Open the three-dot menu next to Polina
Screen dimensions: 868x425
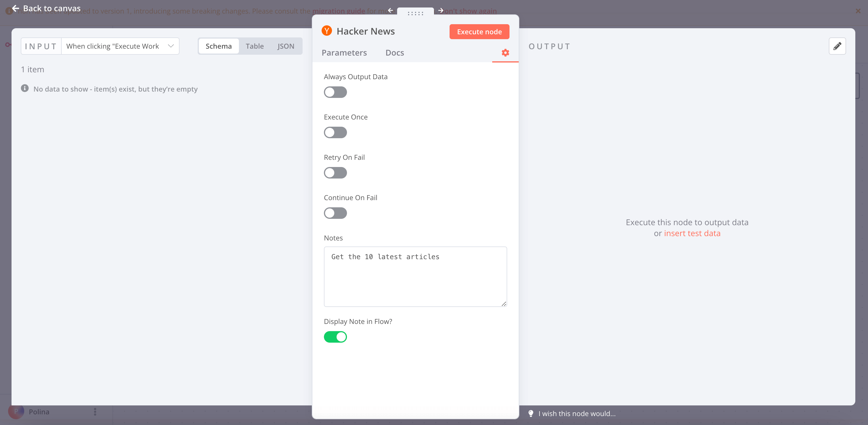[95, 412]
